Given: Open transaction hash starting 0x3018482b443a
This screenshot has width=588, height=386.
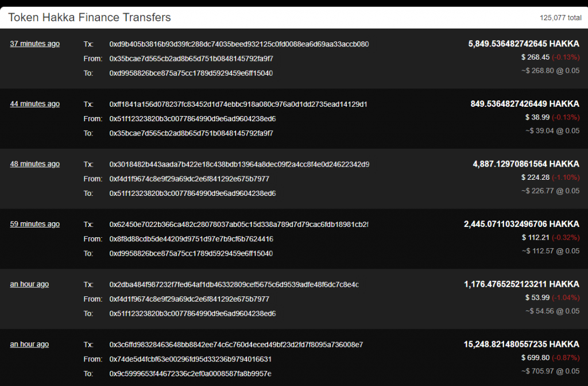Looking at the screenshot, I should (239, 164).
